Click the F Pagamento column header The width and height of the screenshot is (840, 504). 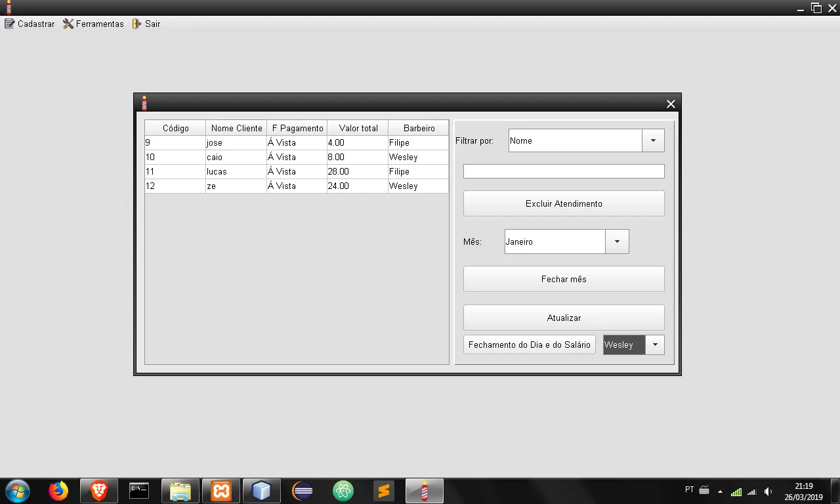pos(297,128)
